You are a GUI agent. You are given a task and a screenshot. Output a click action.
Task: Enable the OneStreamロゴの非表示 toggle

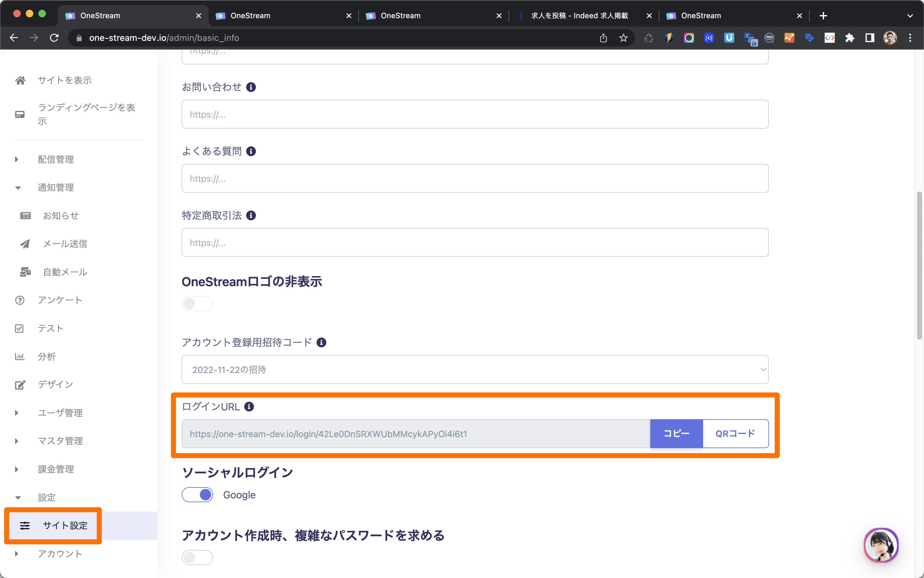(x=197, y=303)
